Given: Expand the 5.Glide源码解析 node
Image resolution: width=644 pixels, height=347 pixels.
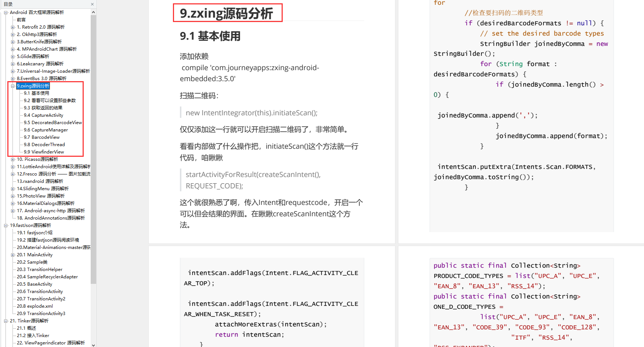Looking at the screenshot, I should (x=13, y=57).
